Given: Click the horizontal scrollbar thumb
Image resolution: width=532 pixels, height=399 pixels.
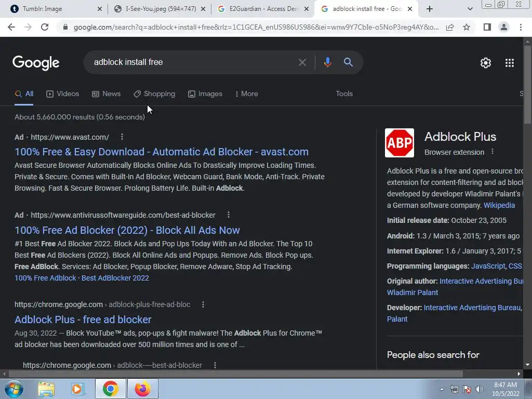Looking at the screenshot, I should [x=236, y=374].
